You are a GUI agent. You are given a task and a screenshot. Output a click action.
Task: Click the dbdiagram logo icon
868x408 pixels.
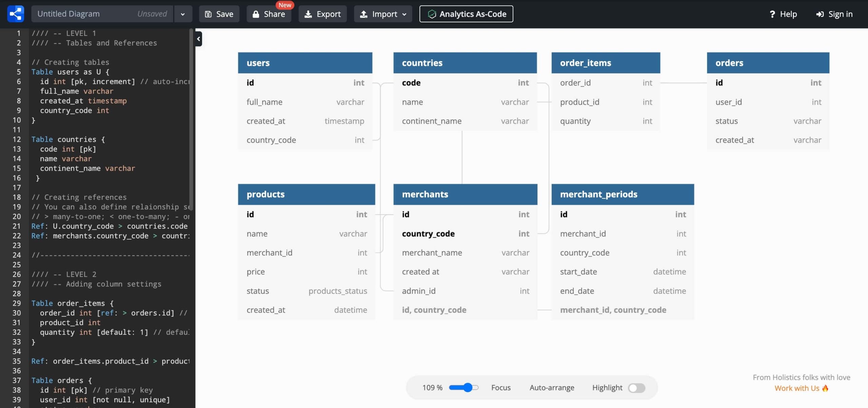(x=16, y=14)
